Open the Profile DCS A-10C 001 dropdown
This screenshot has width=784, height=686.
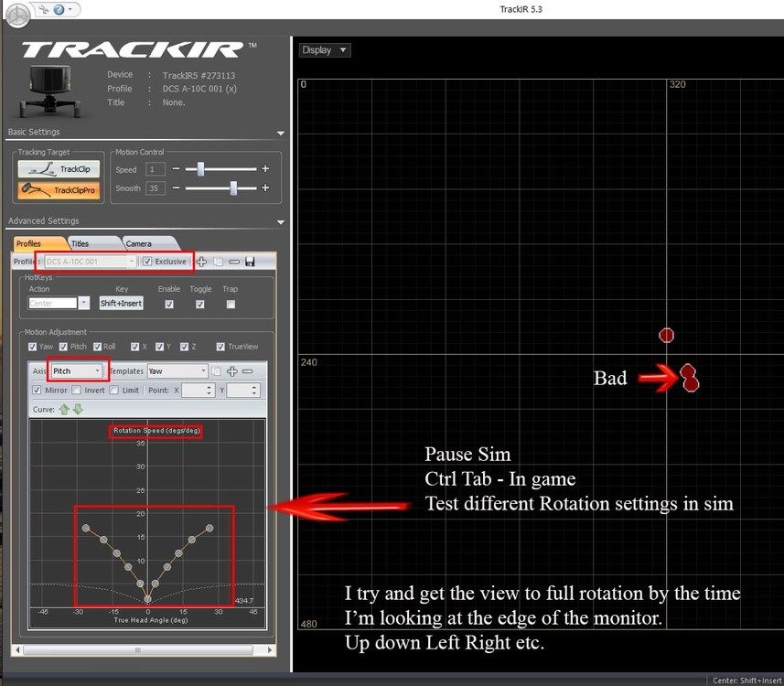click(x=90, y=262)
